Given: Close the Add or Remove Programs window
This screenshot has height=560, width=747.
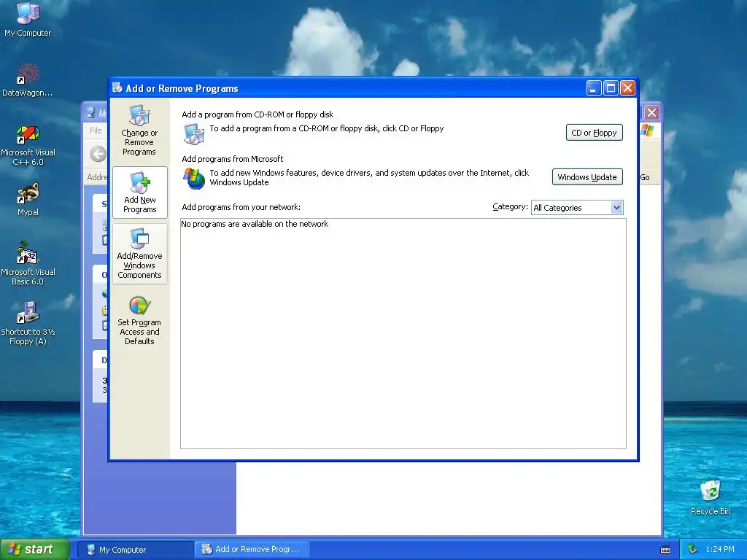Looking at the screenshot, I should coord(627,88).
